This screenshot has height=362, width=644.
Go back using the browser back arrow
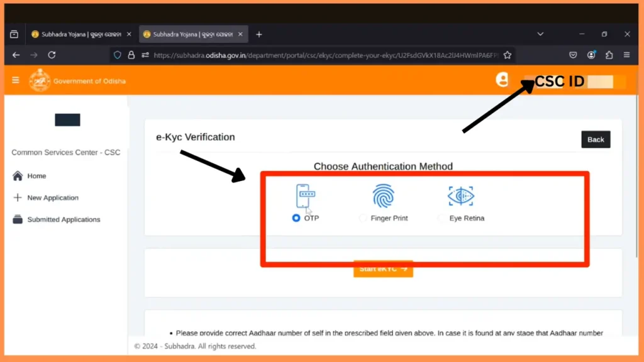[16, 55]
